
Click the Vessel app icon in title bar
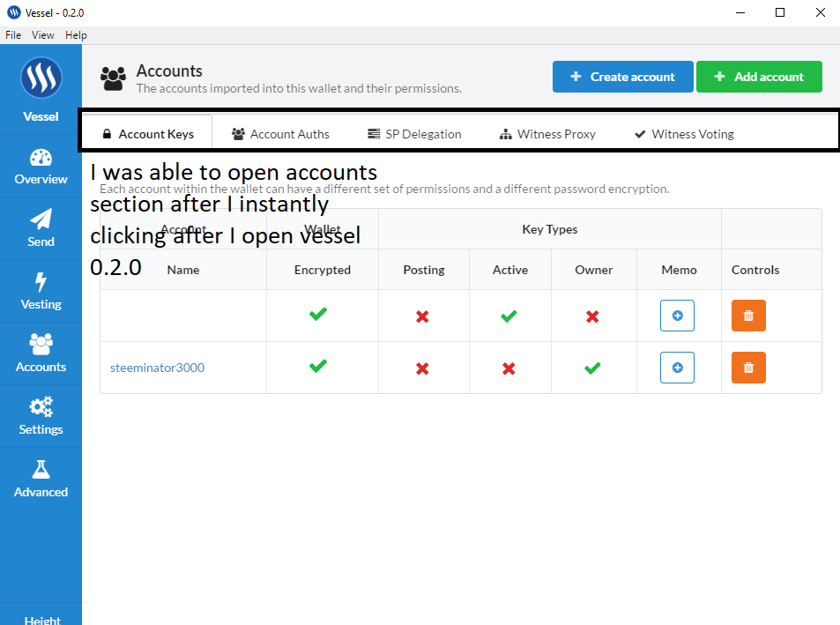(x=14, y=12)
